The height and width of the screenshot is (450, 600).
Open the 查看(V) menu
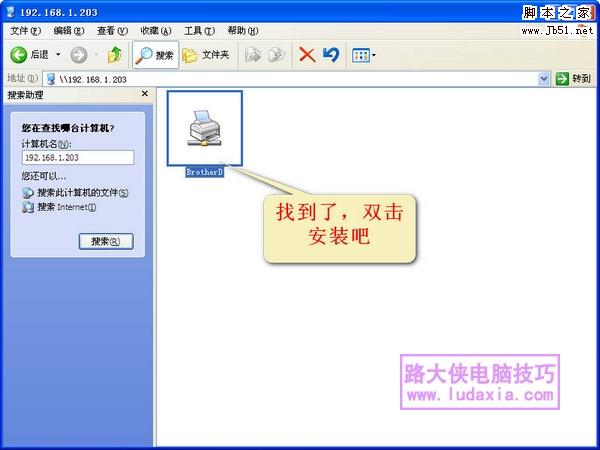(x=112, y=31)
